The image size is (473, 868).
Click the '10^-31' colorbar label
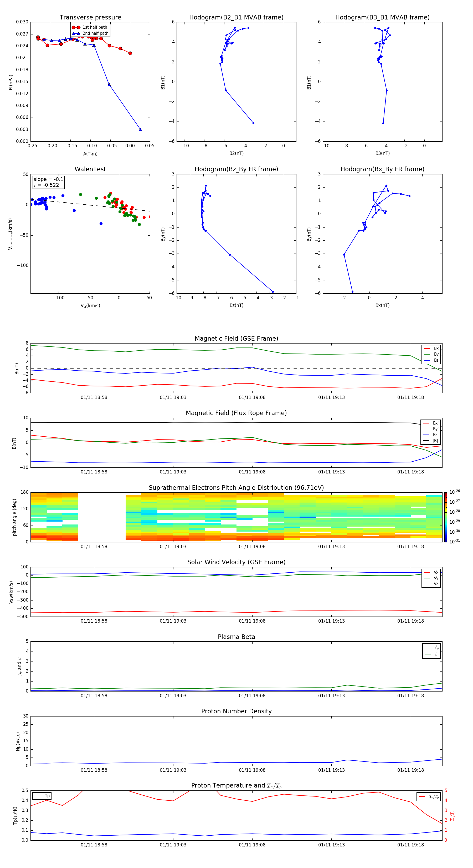455,542
